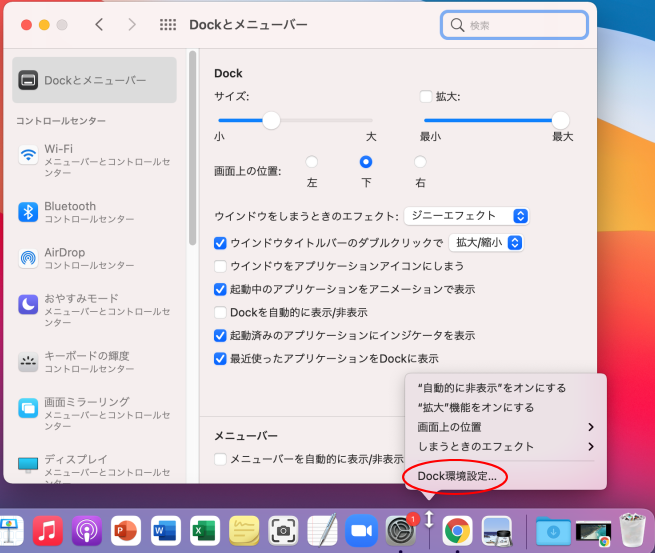Launch the Screenshot app in the Dock
This screenshot has width=655, height=553.
283,530
